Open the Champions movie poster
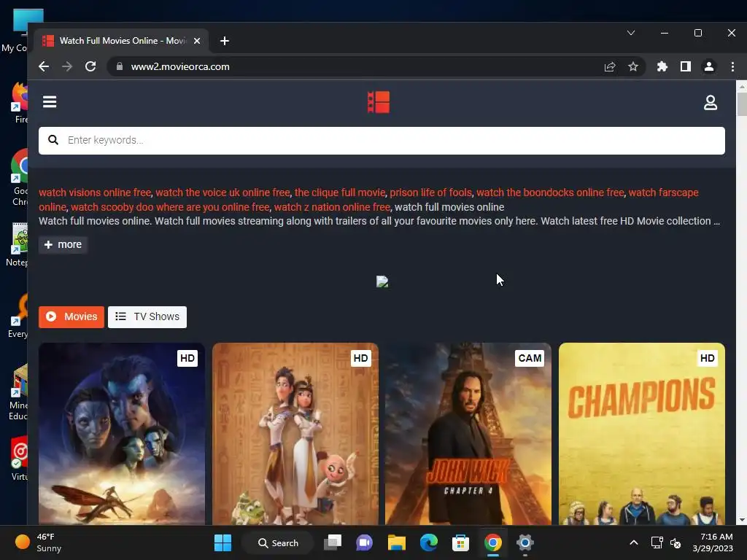Image resolution: width=747 pixels, height=560 pixels. 642,434
